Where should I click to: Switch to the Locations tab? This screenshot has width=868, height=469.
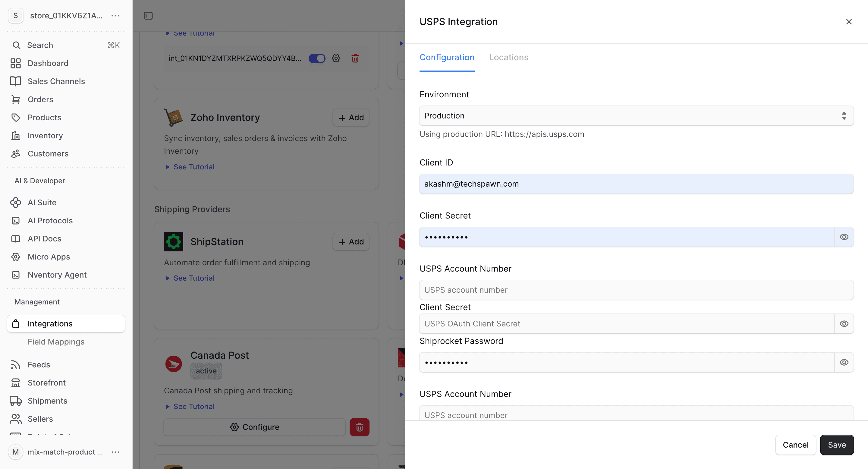click(508, 58)
